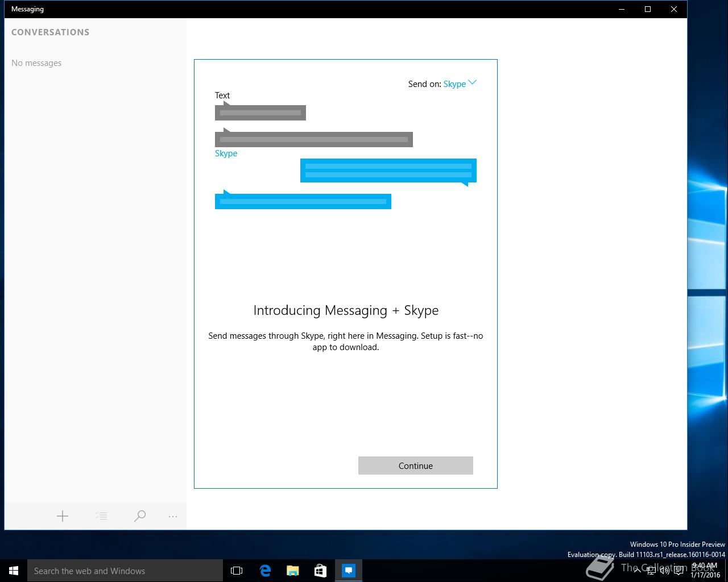Open the Windows Start menu

coord(14,571)
